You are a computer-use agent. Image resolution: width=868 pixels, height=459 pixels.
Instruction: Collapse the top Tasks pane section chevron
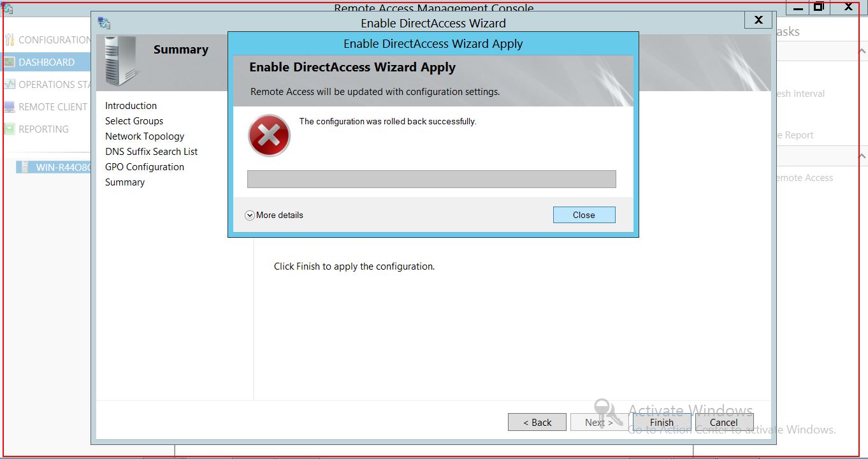862,52
